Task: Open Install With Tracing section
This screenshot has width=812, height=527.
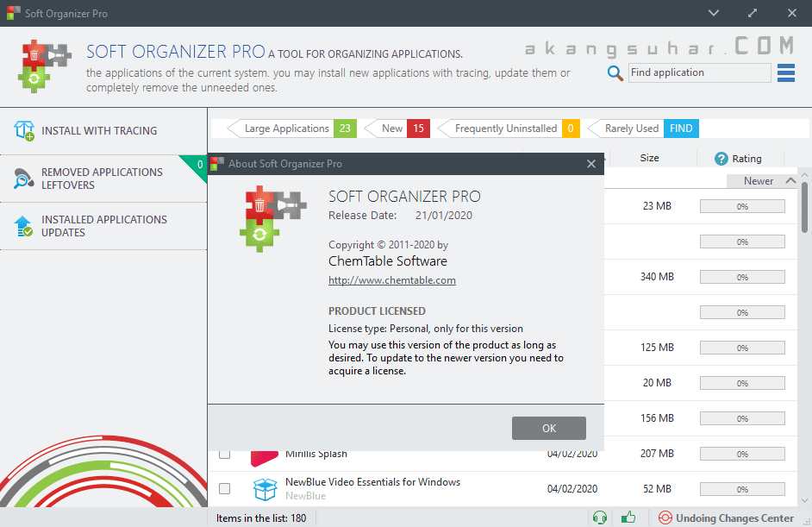Action: [x=103, y=130]
